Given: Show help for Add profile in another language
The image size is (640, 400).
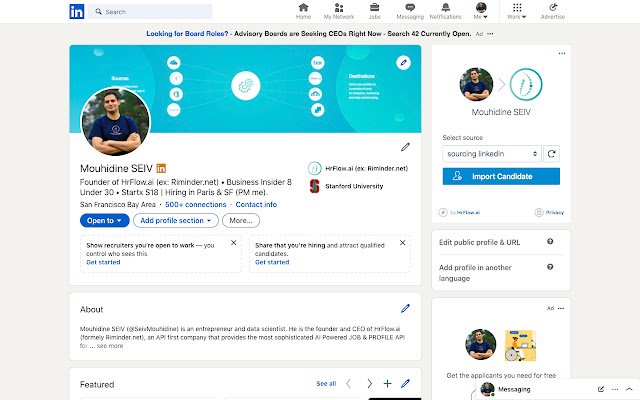Looking at the screenshot, I should click(550, 267).
